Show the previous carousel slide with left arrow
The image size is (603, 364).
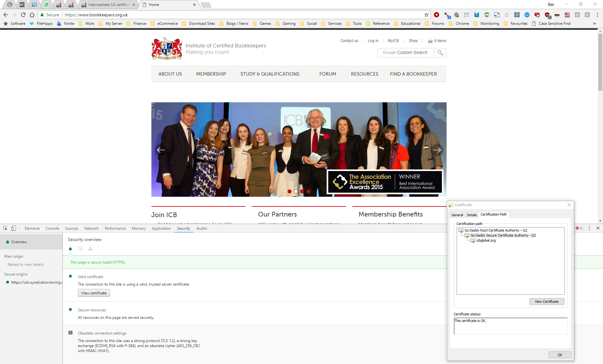(x=161, y=150)
